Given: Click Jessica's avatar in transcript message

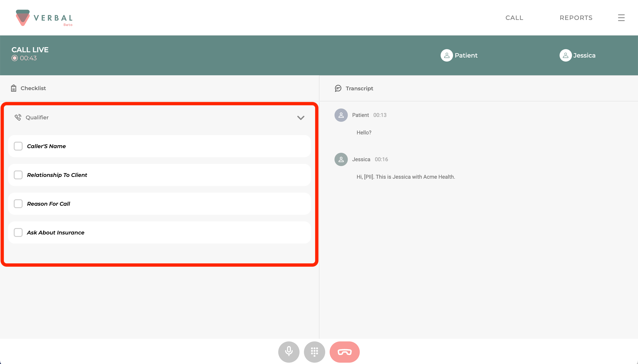Looking at the screenshot, I should [x=341, y=159].
